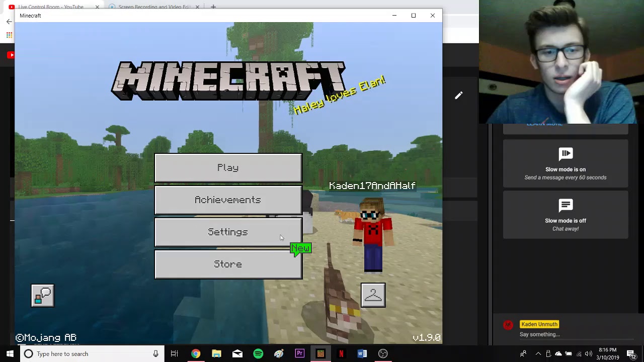Open the Wi-Fi network tray icon
This screenshot has height=362, width=644.
[579, 354]
